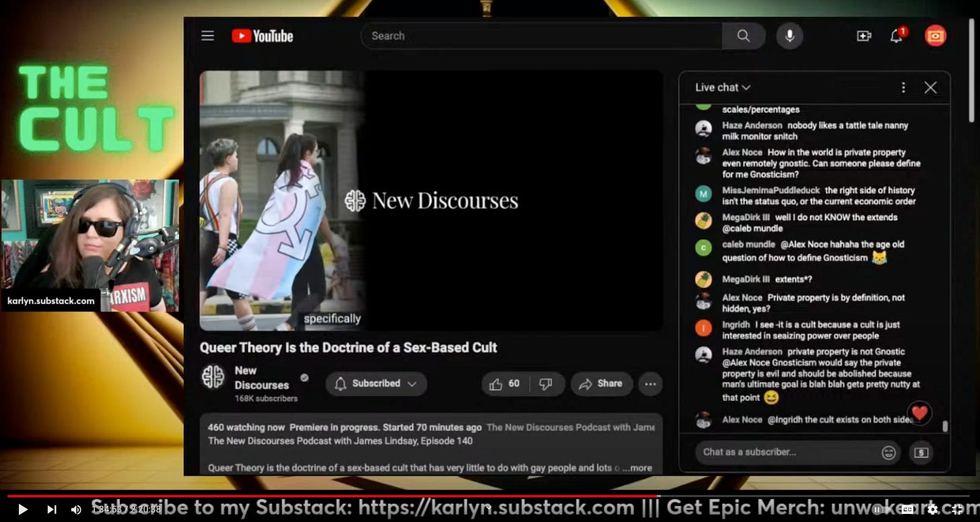Click the karlyn.substack.com label

pos(51,301)
